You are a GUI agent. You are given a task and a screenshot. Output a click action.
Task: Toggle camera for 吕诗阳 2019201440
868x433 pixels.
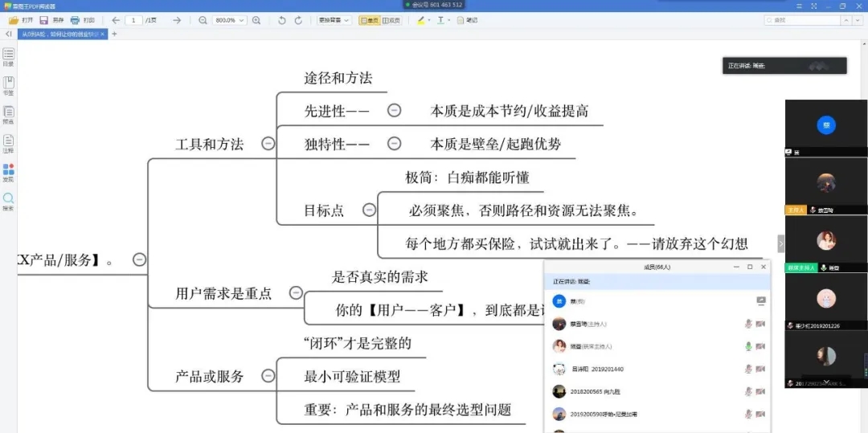click(760, 369)
